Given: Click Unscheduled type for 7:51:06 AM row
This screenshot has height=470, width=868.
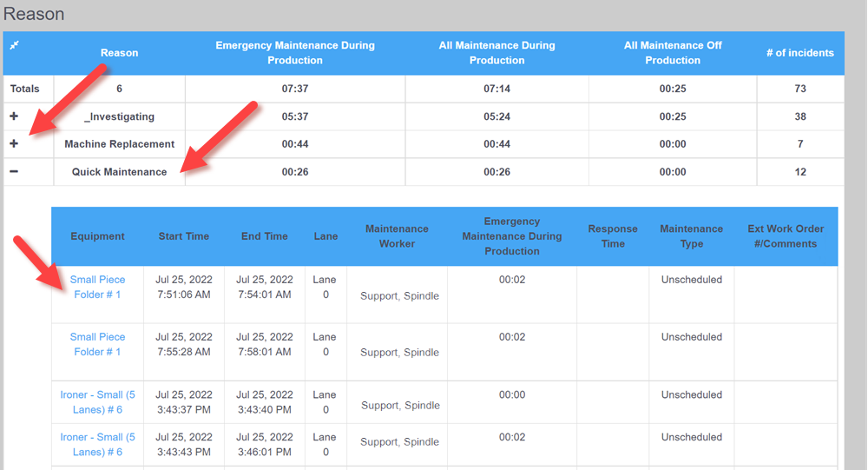Looking at the screenshot, I should point(692,280).
